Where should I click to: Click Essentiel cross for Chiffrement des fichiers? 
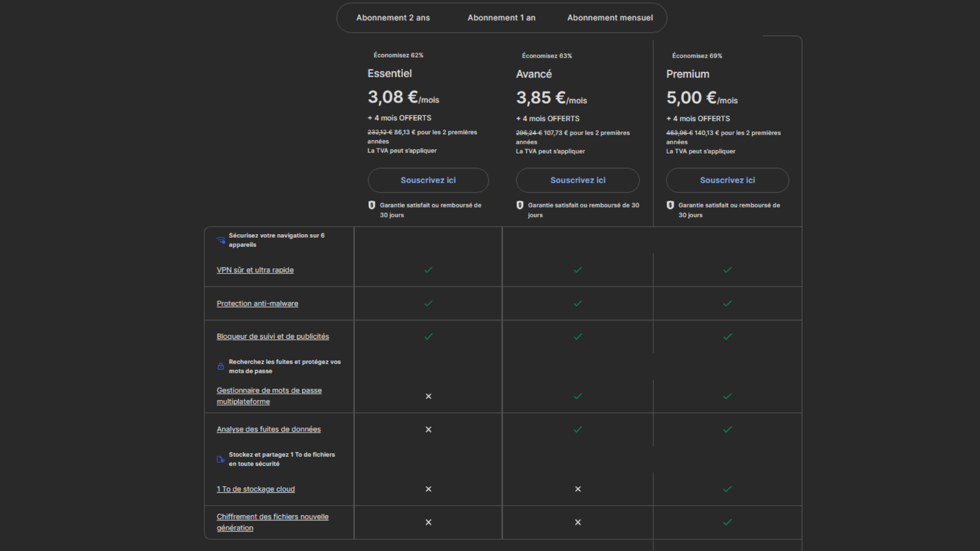pos(428,522)
